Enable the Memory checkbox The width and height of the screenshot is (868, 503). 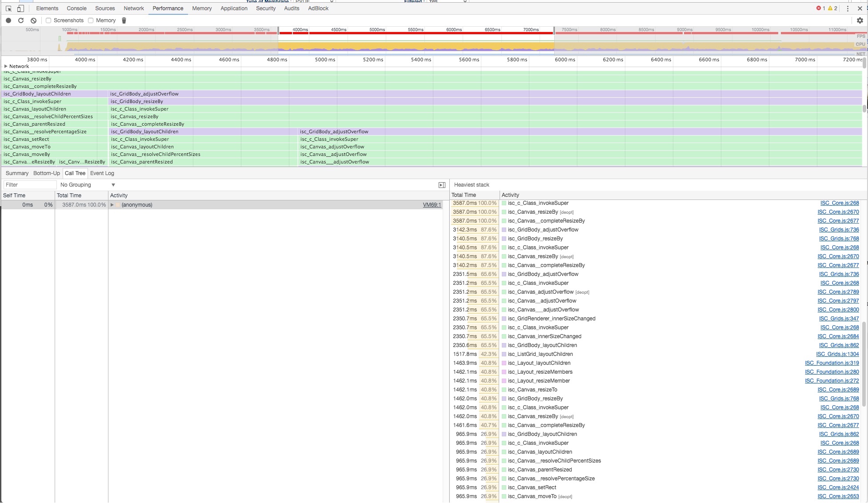point(91,20)
